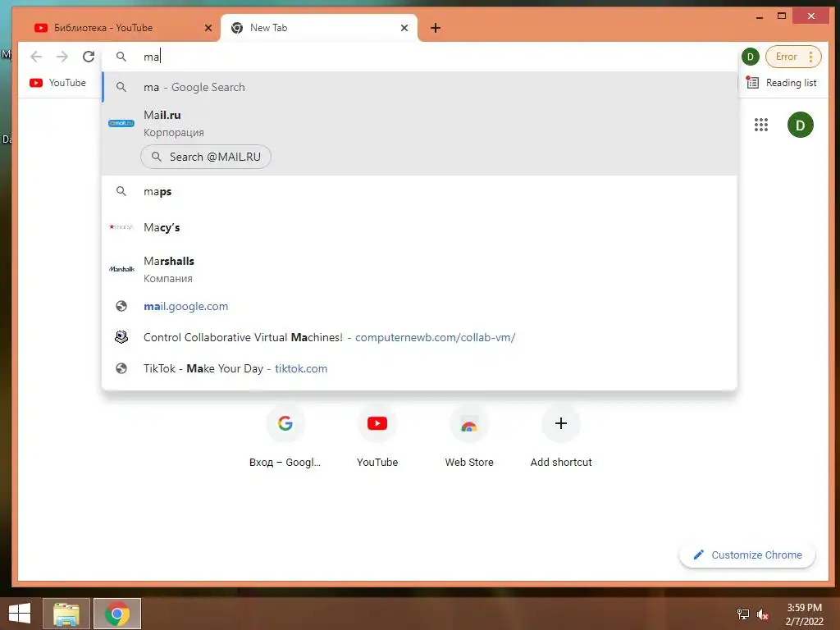840x630 pixels.
Task: Open the mail.google.com suggestion
Action: point(419,306)
